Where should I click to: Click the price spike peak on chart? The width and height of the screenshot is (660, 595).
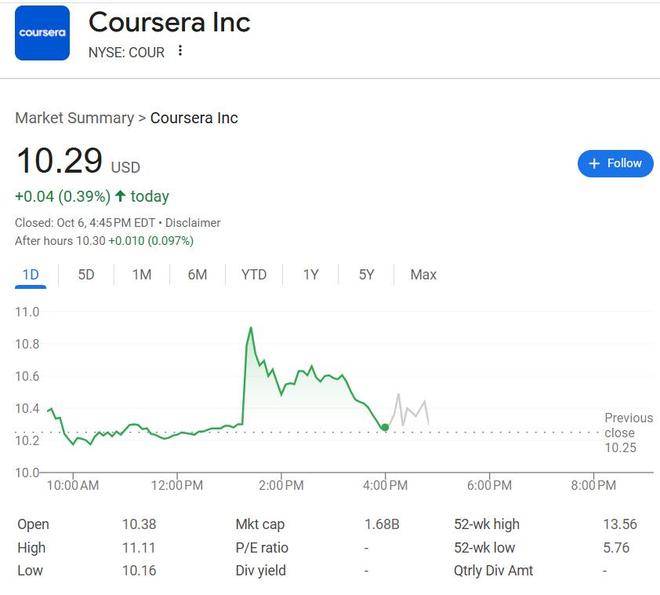coord(250,328)
